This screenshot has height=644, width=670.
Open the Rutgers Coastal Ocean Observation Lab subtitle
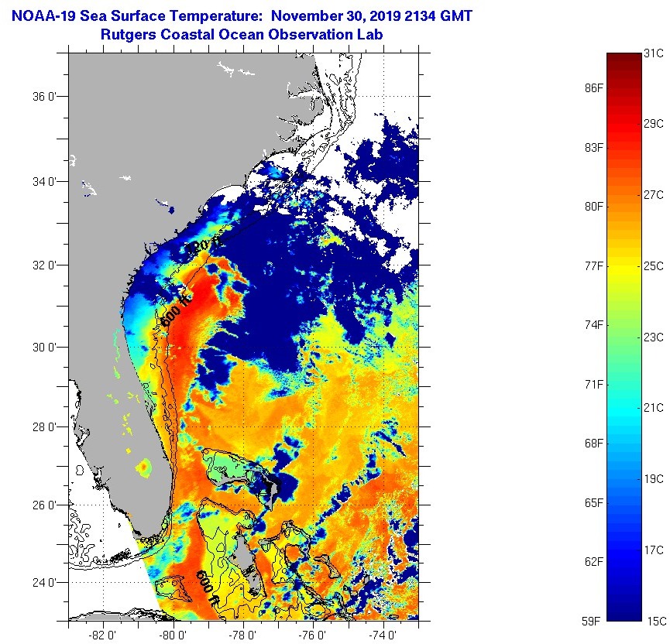click(x=242, y=35)
